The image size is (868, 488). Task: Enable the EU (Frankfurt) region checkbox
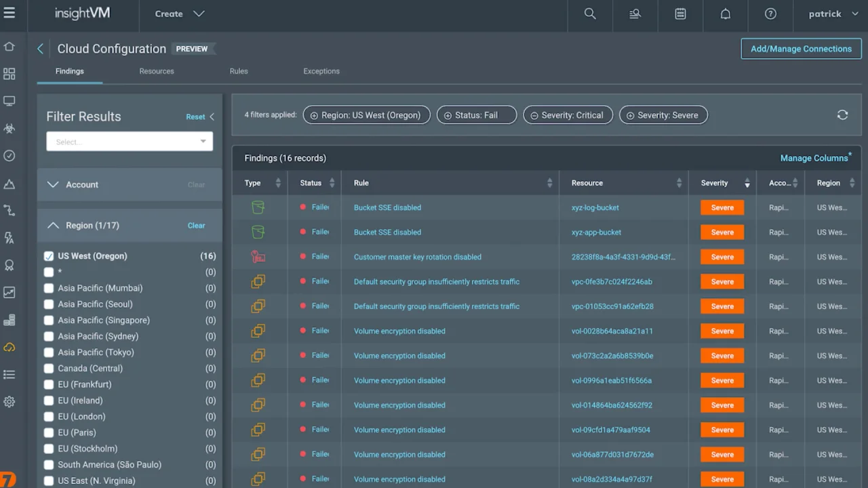point(49,384)
